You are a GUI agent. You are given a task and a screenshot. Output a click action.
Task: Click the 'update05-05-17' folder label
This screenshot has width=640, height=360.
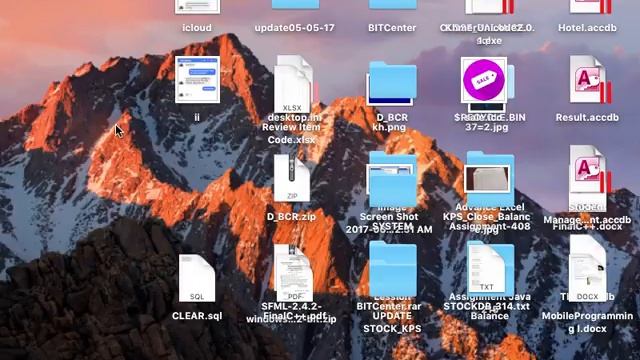pyautogui.click(x=294, y=28)
